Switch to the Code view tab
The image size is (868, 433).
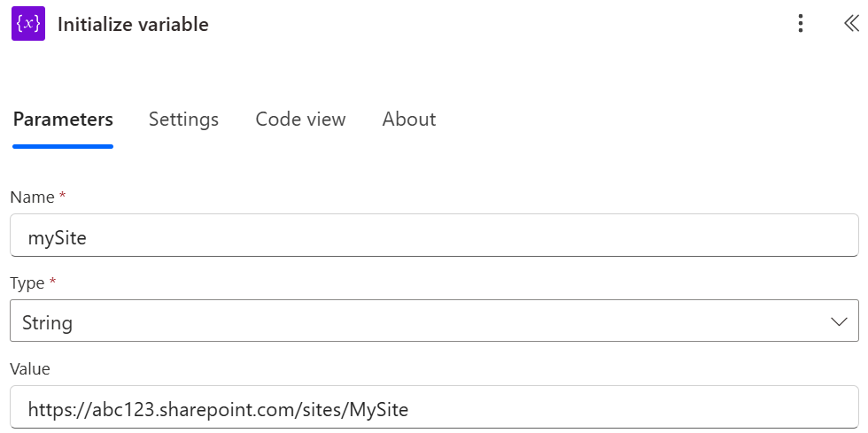300,120
